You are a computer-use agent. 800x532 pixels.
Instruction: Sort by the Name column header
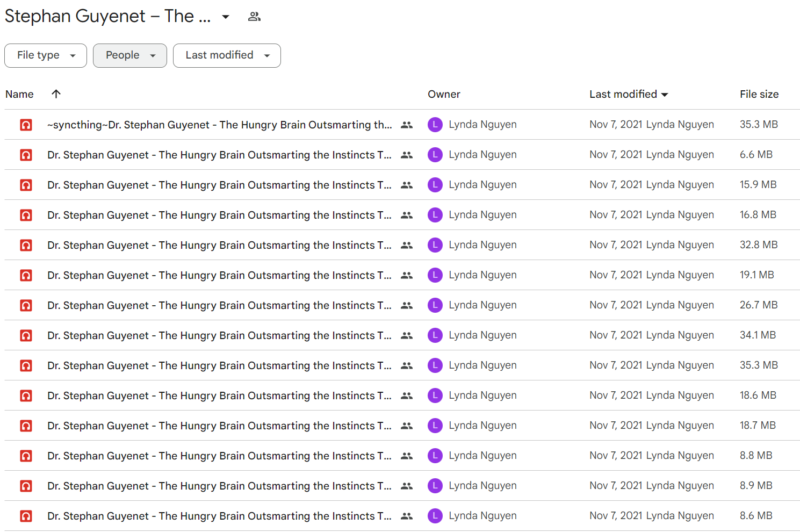[x=19, y=94]
